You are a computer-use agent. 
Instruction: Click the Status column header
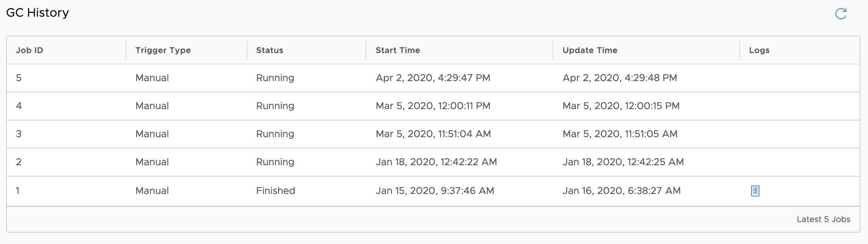point(269,50)
